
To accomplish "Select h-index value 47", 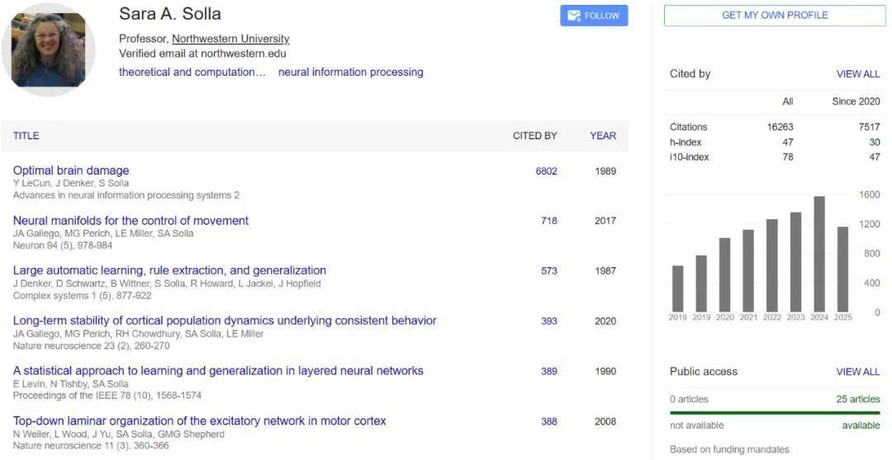I will coord(788,142).
